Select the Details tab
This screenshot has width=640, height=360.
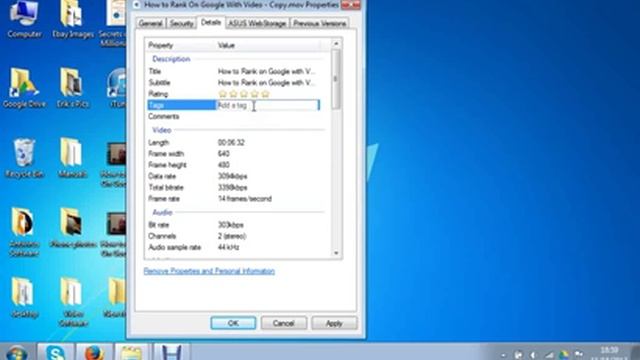click(x=211, y=22)
